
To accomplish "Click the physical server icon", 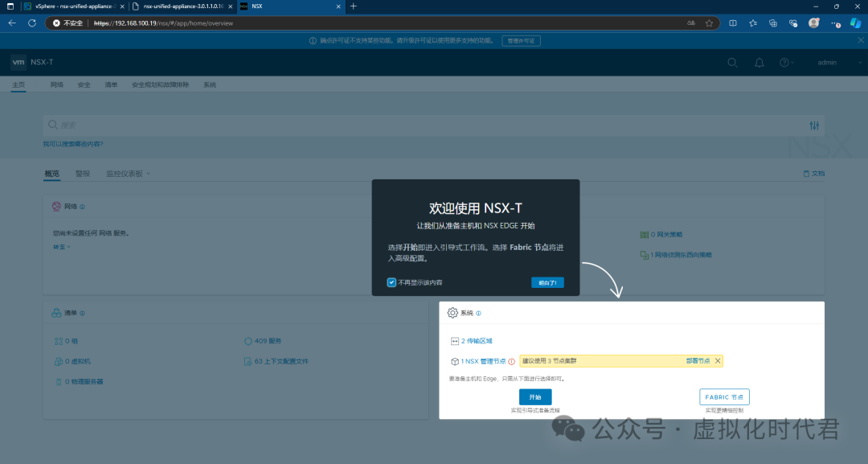I will [59, 382].
